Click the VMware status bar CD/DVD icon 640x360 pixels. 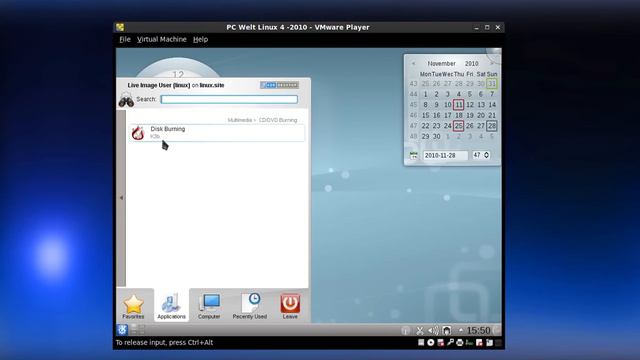click(x=431, y=343)
